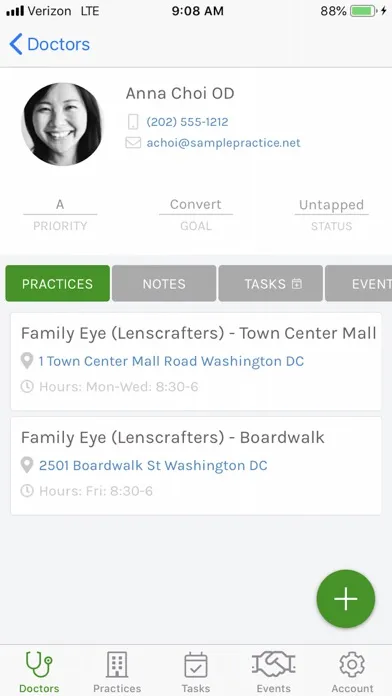Open Account gear settings icon
This screenshot has height=696, width=392.
click(x=352, y=664)
